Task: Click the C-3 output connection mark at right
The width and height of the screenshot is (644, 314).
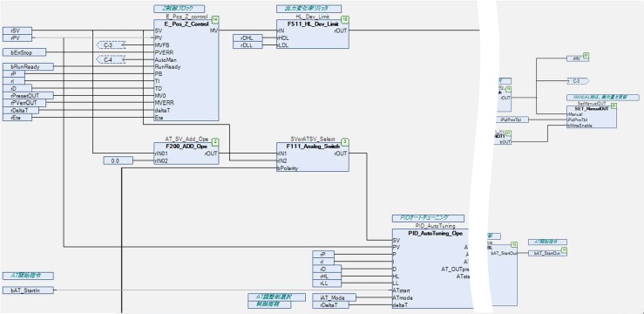Action: coord(577,81)
